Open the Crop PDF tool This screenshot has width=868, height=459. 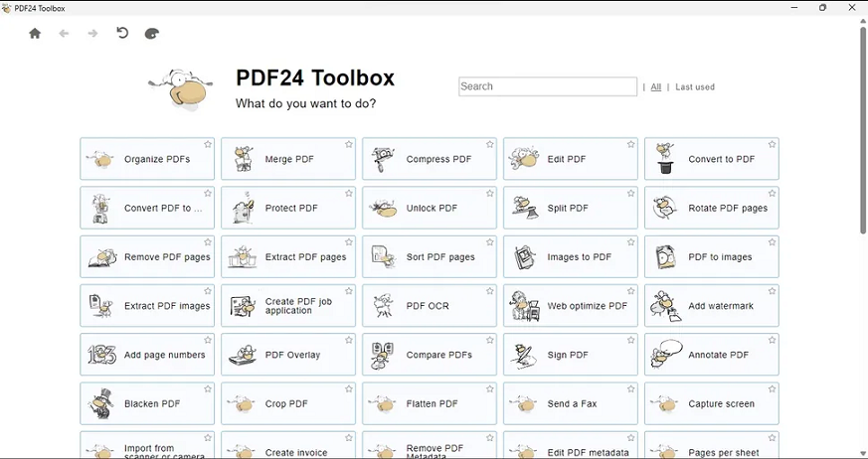288,403
